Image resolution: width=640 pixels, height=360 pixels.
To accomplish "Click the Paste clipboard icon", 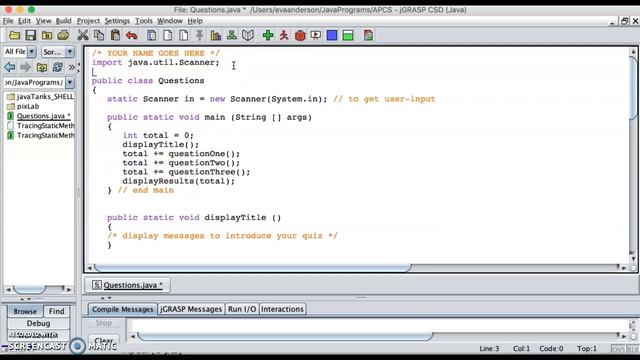I will pos(115,36).
